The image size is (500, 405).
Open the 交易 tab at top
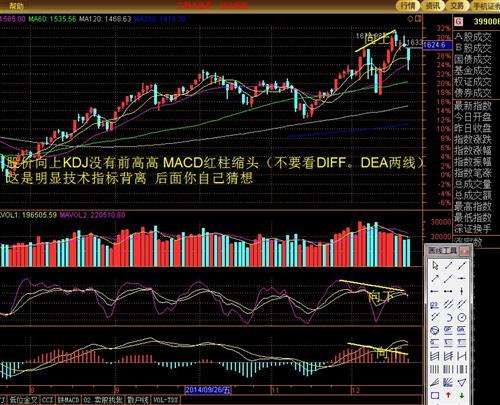tap(457, 6)
